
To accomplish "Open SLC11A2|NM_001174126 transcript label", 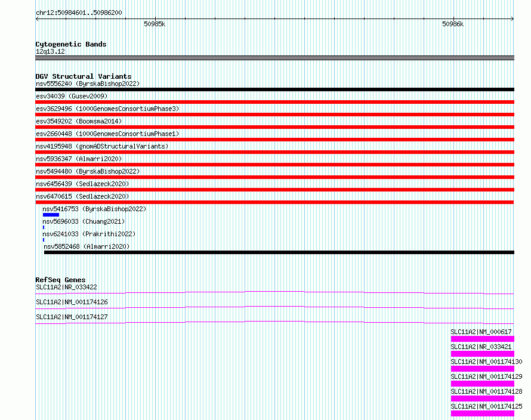I will pyautogui.click(x=72, y=302).
